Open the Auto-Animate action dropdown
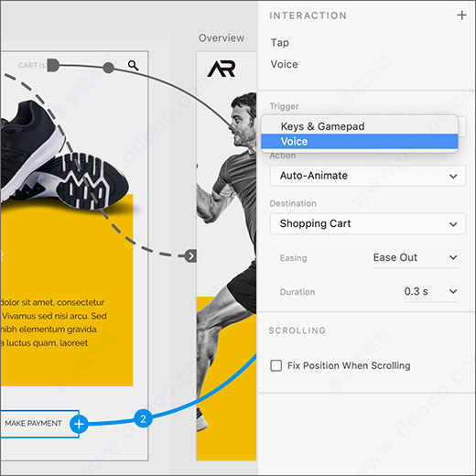Viewport: 476px width, 476px height. tap(368, 176)
